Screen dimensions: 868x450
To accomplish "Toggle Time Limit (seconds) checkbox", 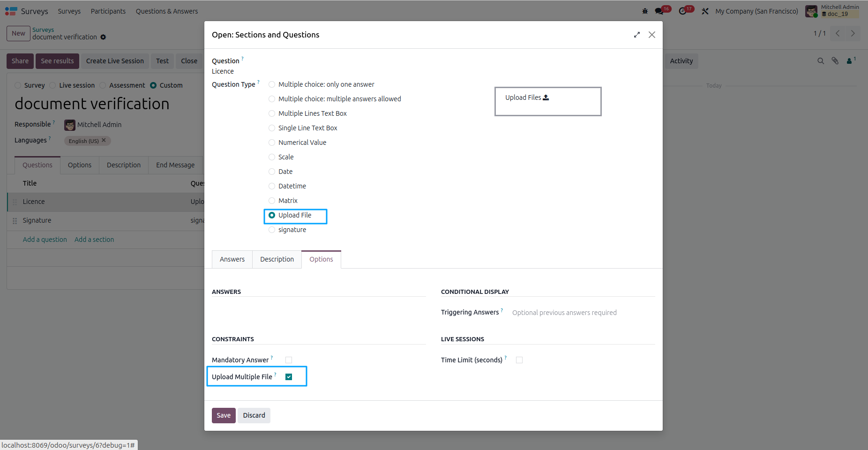I will (x=519, y=360).
